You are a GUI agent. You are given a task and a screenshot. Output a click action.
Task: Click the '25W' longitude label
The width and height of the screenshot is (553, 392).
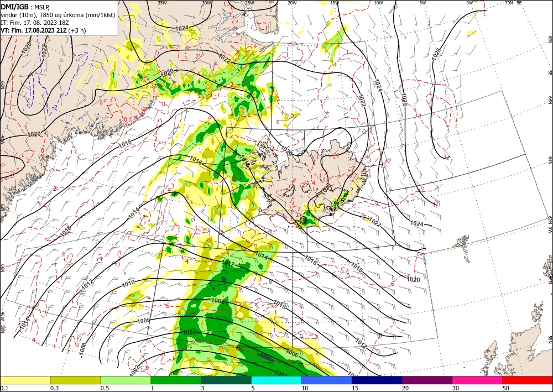coord(249,3)
